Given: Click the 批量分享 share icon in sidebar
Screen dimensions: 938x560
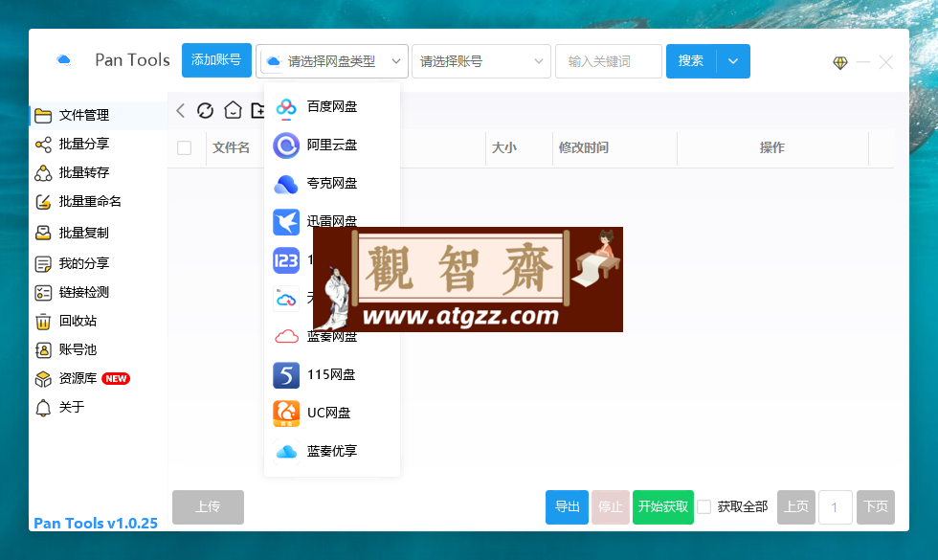Looking at the screenshot, I should (x=43, y=145).
